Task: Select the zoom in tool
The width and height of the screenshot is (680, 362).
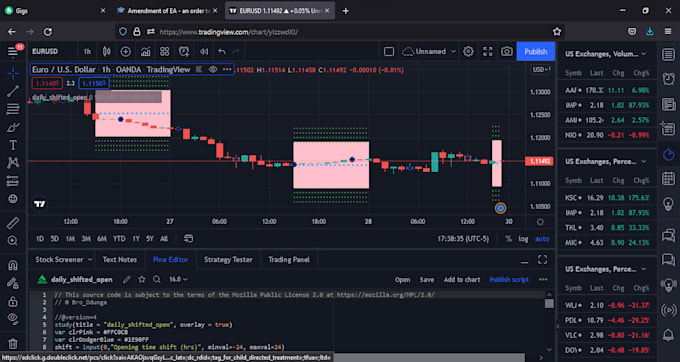Action: coord(13,241)
